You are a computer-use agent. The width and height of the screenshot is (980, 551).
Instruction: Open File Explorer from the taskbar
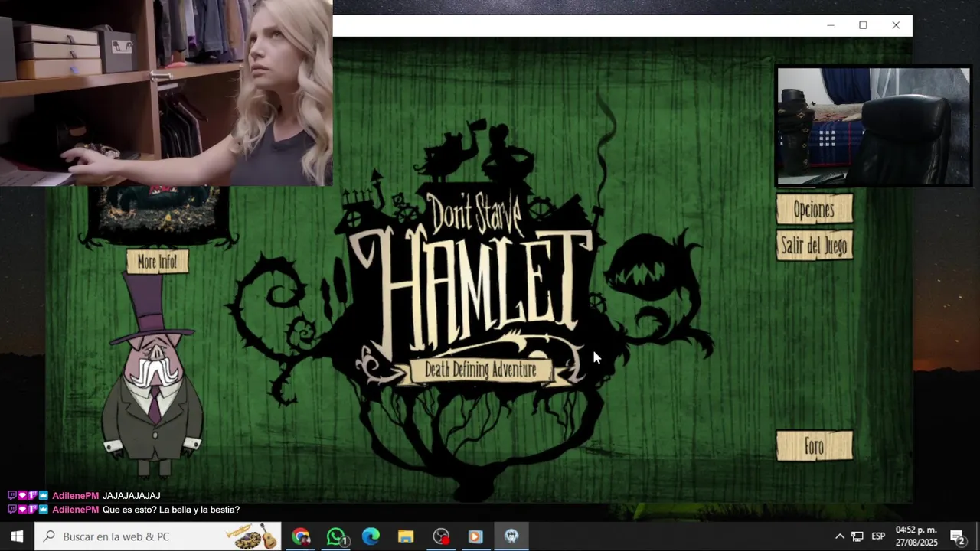click(x=406, y=536)
